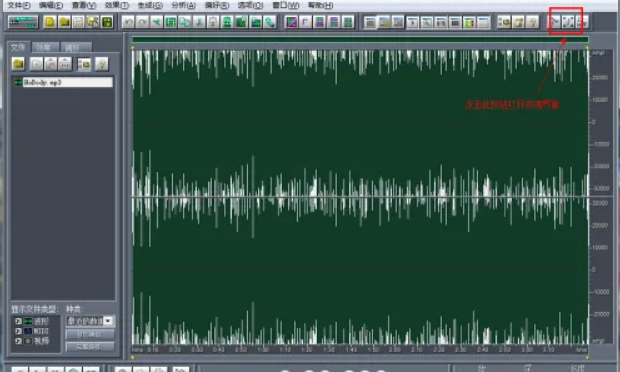Click the New file icon in toolbar
This screenshot has width=620, height=372.
(50, 22)
